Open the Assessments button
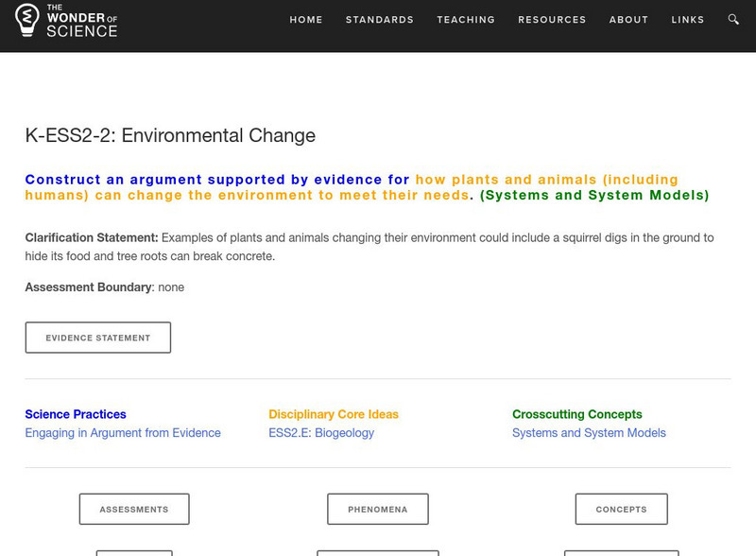The height and width of the screenshot is (556, 756). pos(134,509)
